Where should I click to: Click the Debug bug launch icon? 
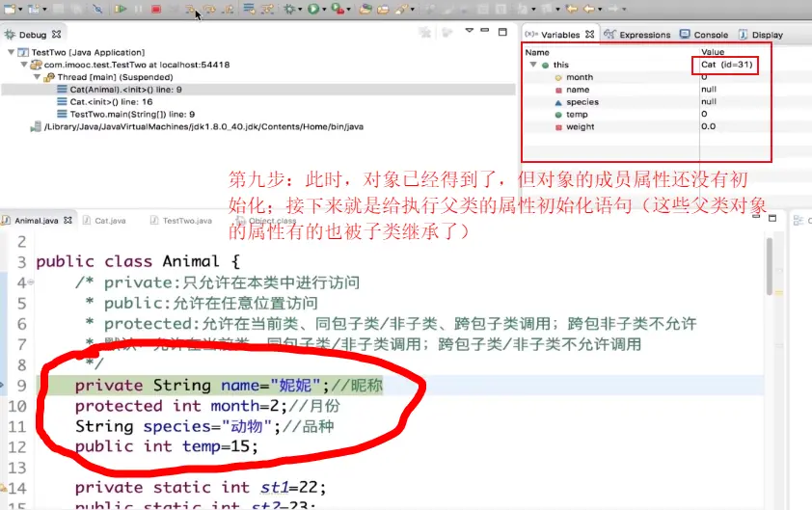point(289,9)
